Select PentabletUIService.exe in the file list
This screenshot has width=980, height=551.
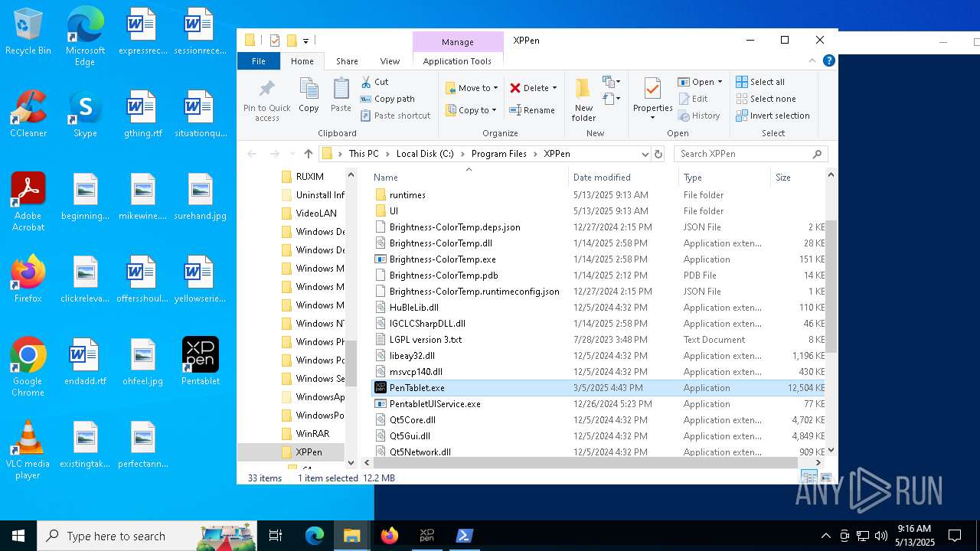(x=435, y=404)
